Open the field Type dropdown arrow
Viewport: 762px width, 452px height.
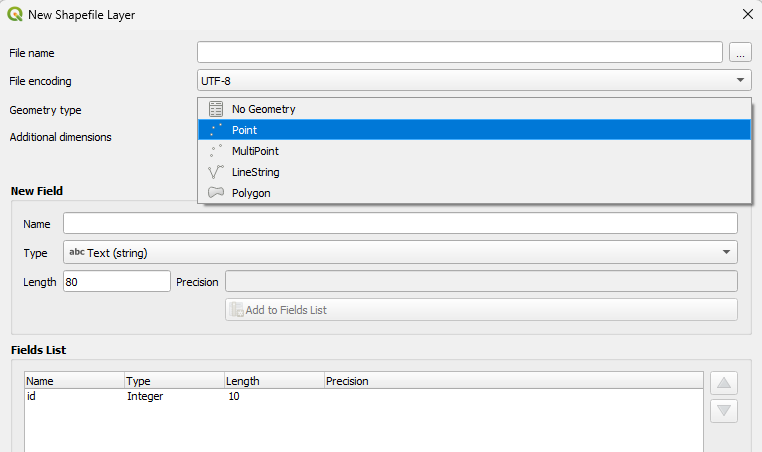[x=726, y=252]
